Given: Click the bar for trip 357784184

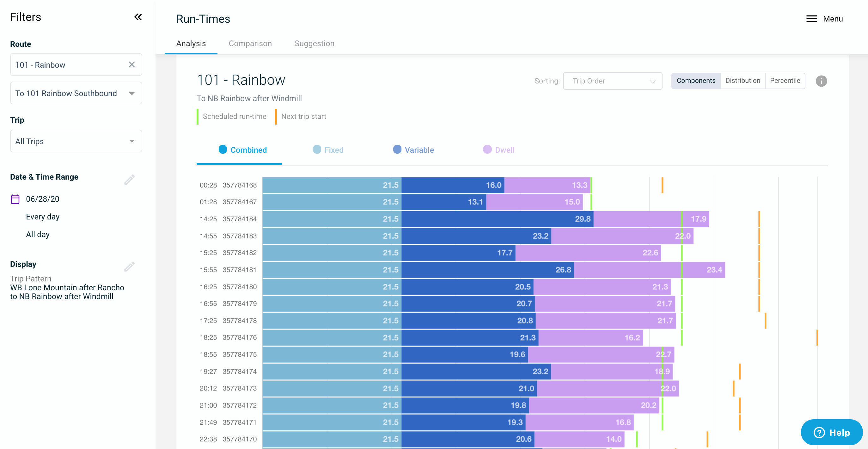Looking at the screenshot, I should click(x=472, y=219).
